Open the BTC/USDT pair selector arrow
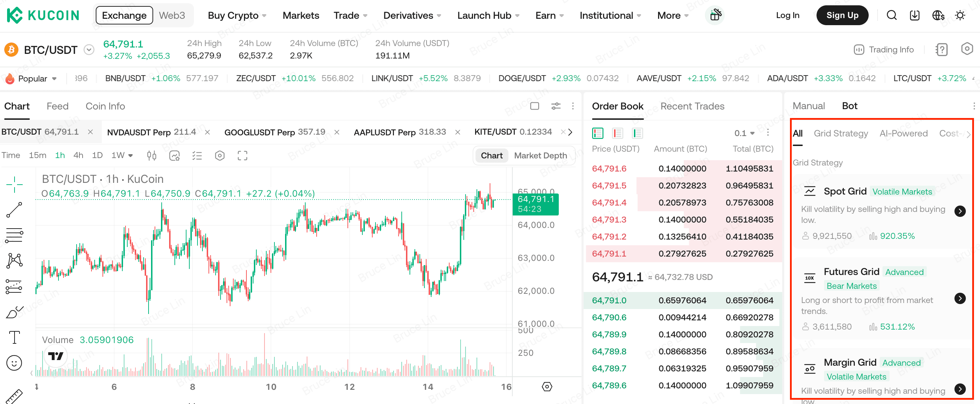This screenshot has height=404, width=980. [x=89, y=50]
